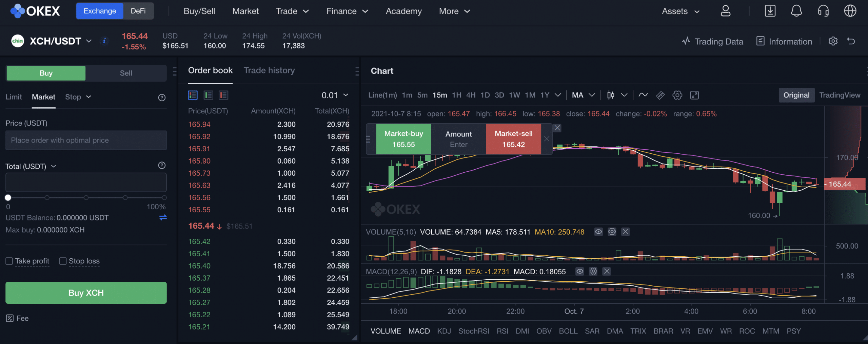Open the MA indicator dropdown
The height and width of the screenshot is (344, 868).
pos(583,95)
